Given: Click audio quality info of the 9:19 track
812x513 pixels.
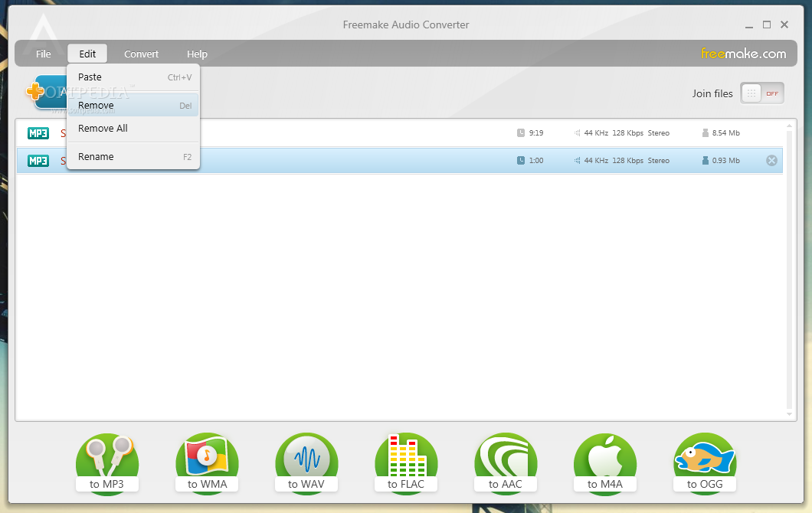Looking at the screenshot, I should coord(621,133).
